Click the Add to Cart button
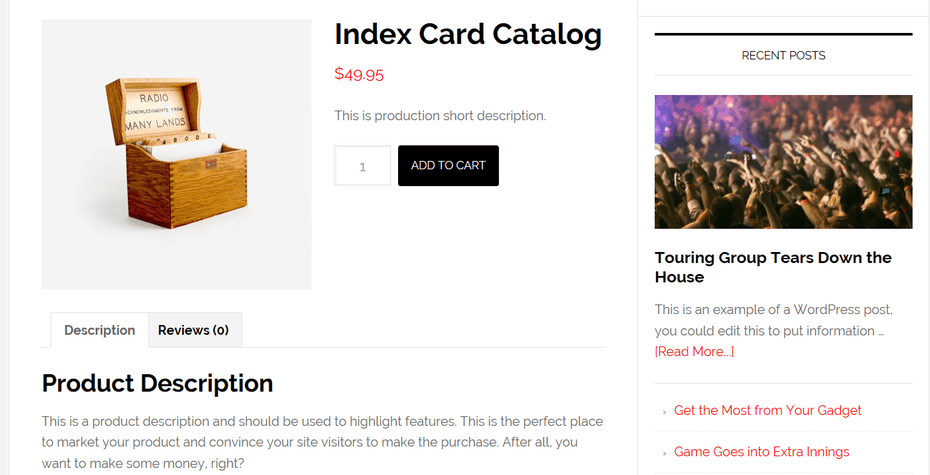 tap(448, 166)
